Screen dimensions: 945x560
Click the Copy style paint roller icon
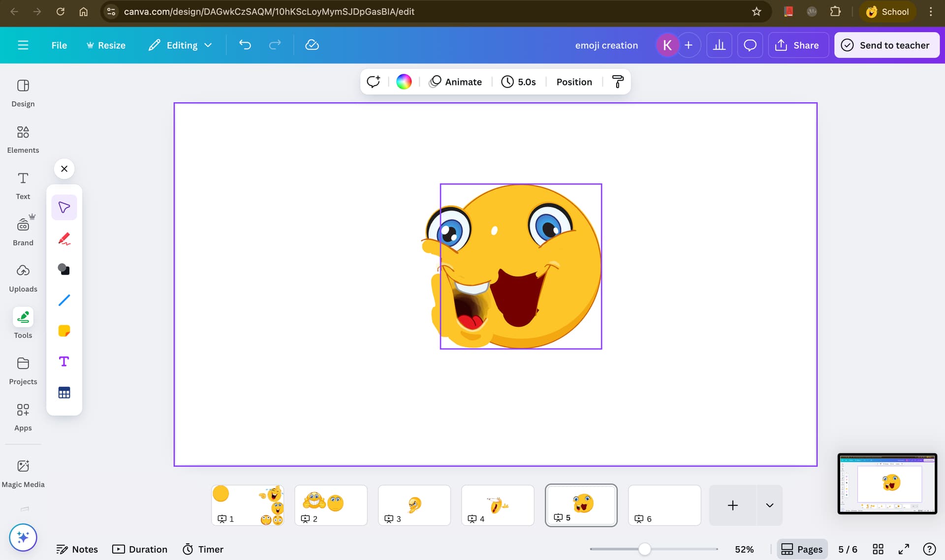point(618,82)
